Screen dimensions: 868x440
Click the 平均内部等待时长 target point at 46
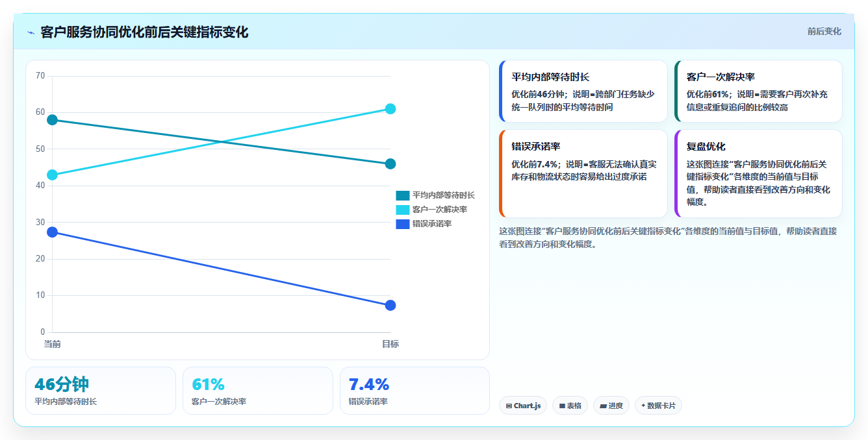point(390,164)
